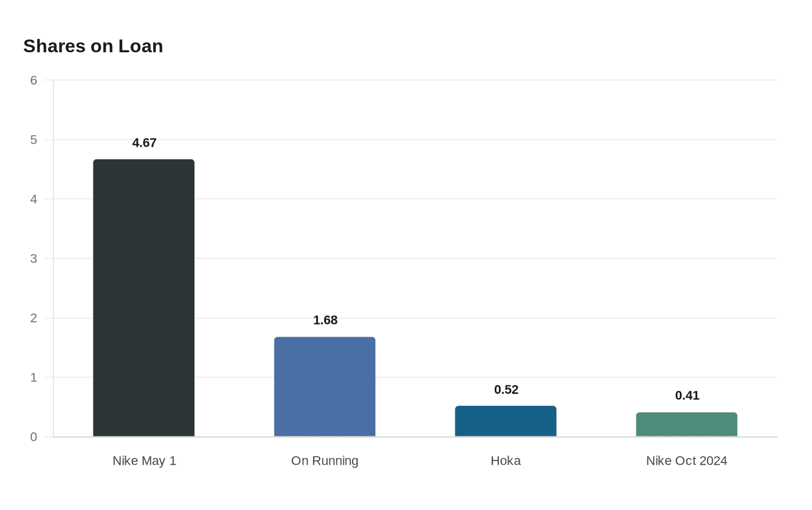This screenshot has width=812, height=510.
Task: Select the 4.67 data label
Action: pos(144,143)
